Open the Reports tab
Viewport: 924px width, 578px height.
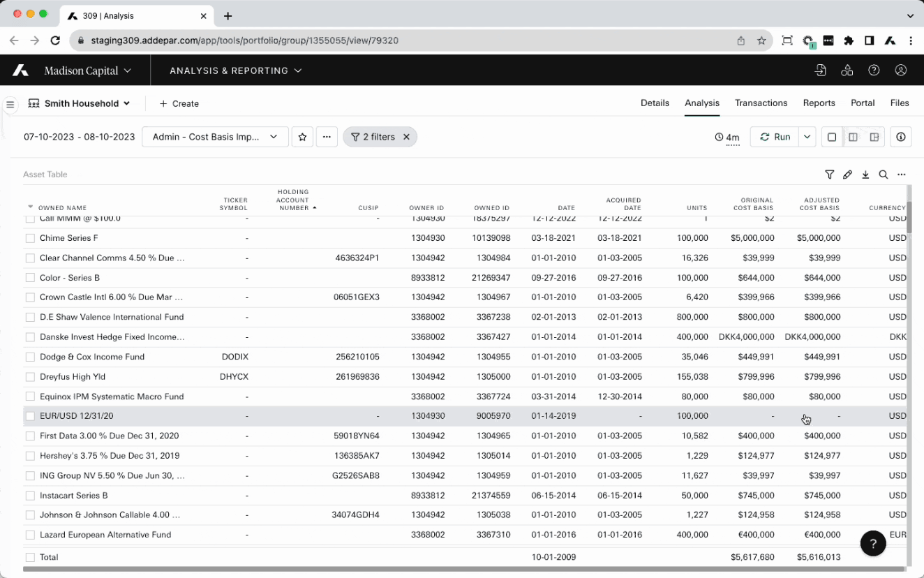[819, 103]
